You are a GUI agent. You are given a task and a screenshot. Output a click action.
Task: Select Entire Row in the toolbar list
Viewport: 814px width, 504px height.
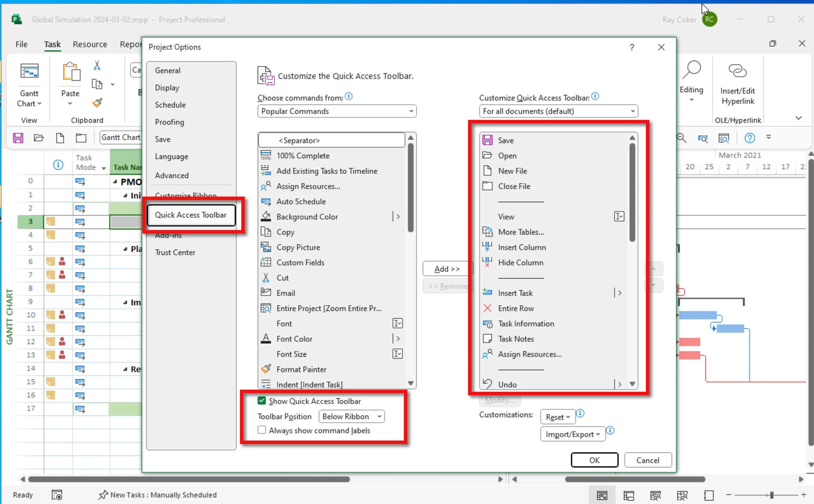click(553, 308)
